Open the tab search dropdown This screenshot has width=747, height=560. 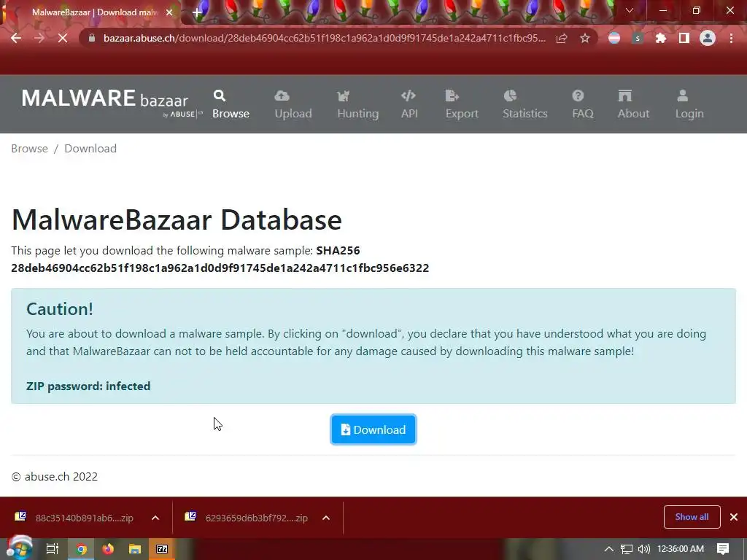630,10
